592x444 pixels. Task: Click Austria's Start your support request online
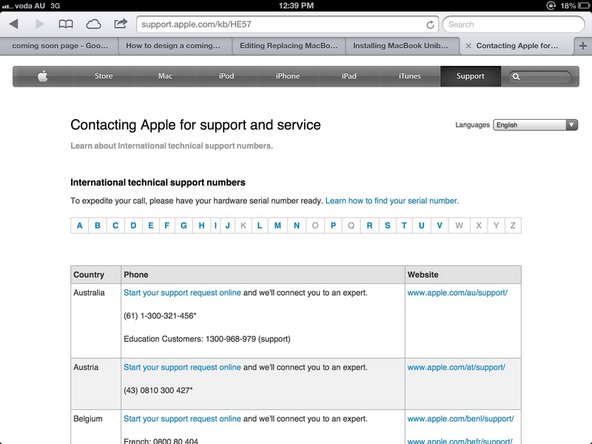pos(182,367)
